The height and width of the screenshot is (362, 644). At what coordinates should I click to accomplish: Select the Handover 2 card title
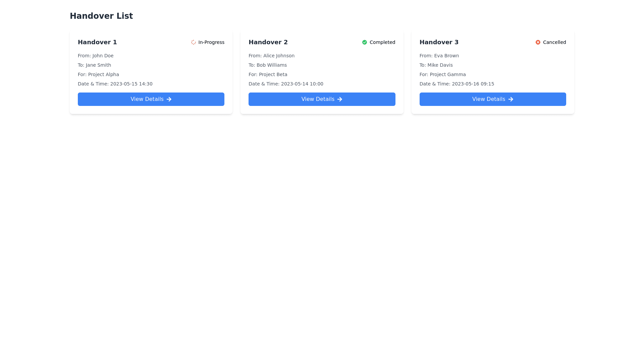(x=268, y=42)
